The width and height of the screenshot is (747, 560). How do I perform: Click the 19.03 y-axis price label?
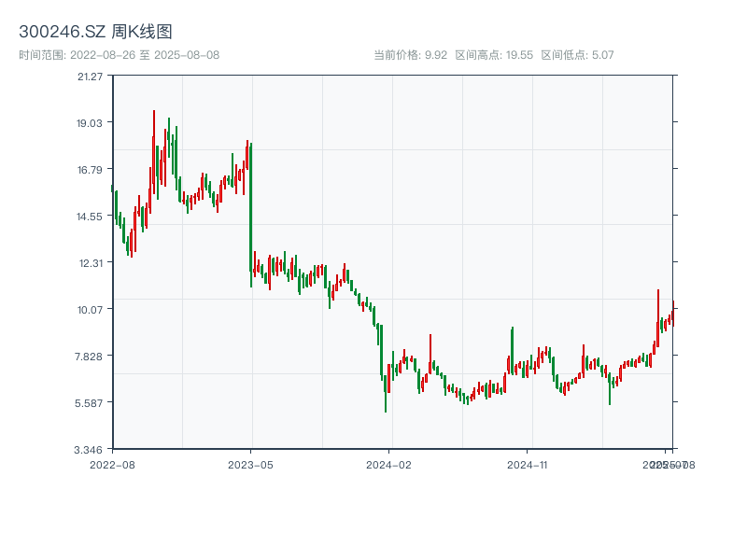pos(91,122)
